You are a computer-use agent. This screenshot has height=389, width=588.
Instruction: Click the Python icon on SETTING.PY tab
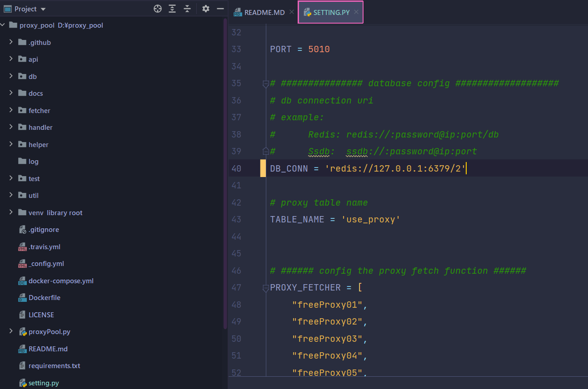point(307,12)
